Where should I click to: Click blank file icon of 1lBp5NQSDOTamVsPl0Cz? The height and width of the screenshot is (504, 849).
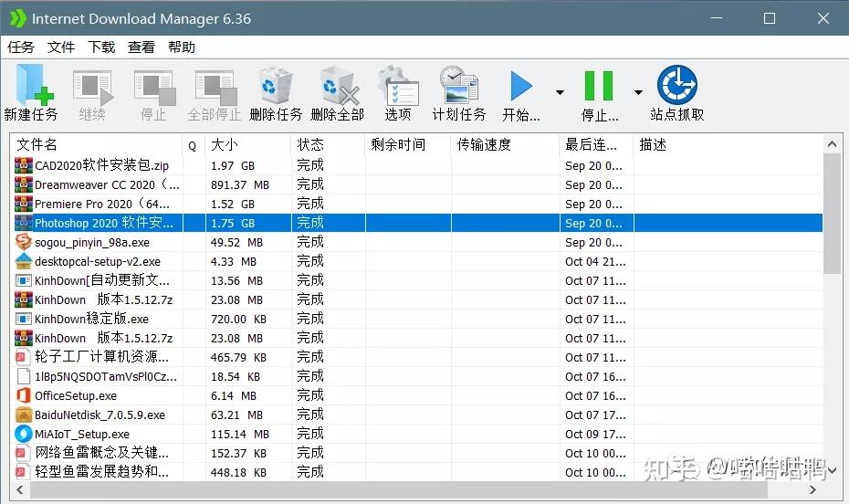tap(24, 376)
